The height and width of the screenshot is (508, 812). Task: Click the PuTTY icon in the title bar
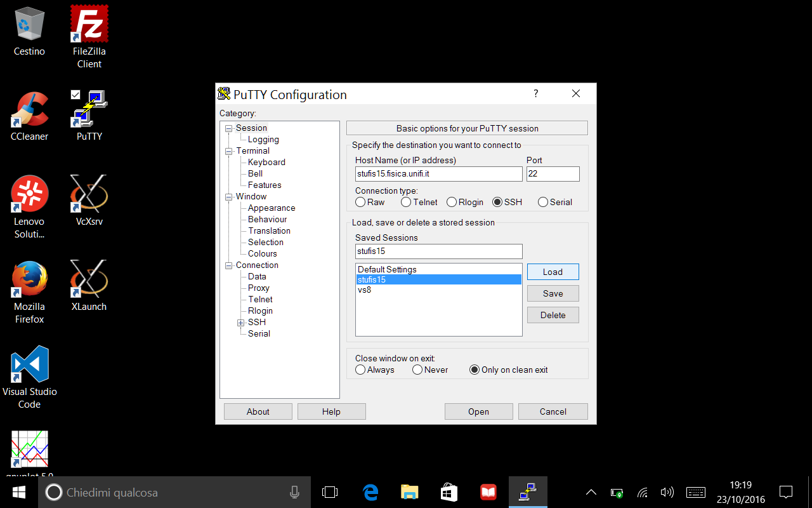[224, 94]
